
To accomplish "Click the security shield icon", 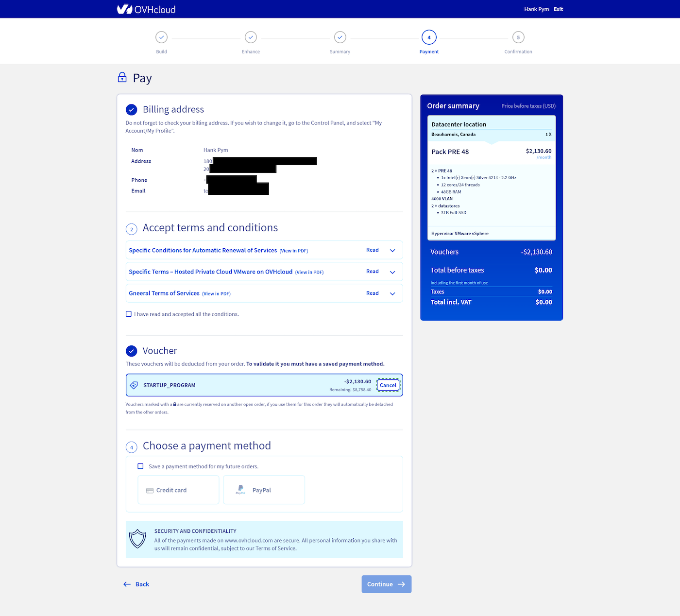I will (x=137, y=539).
